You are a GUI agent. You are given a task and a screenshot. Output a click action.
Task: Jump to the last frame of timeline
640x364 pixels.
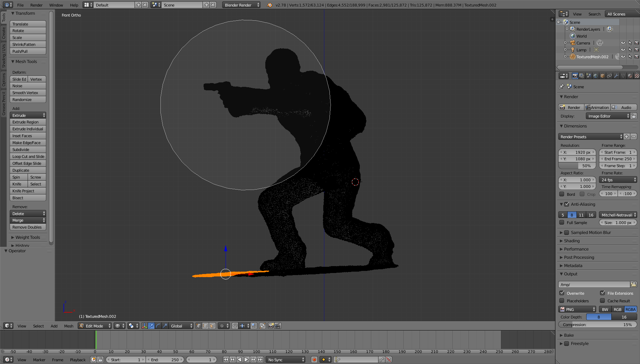click(x=260, y=360)
